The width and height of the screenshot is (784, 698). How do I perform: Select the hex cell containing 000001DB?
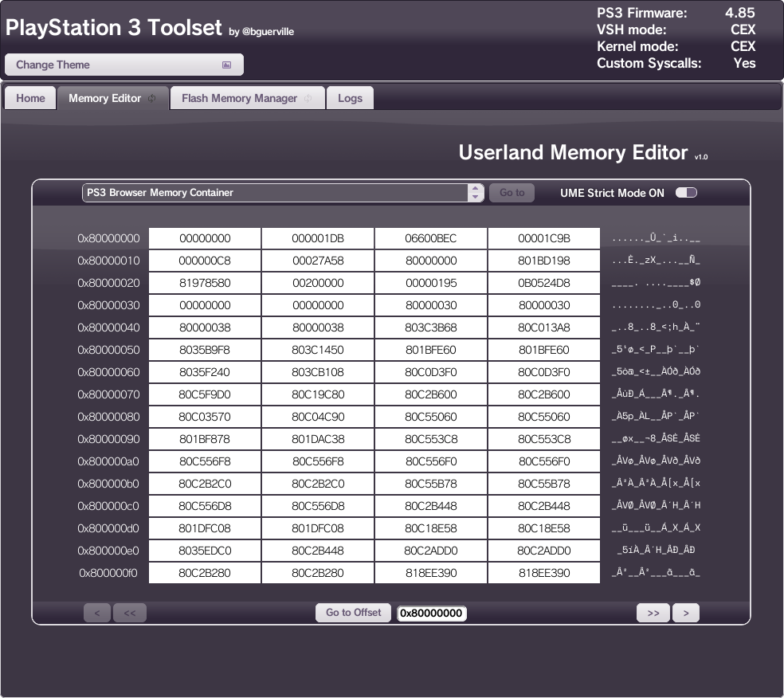pyautogui.click(x=318, y=238)
